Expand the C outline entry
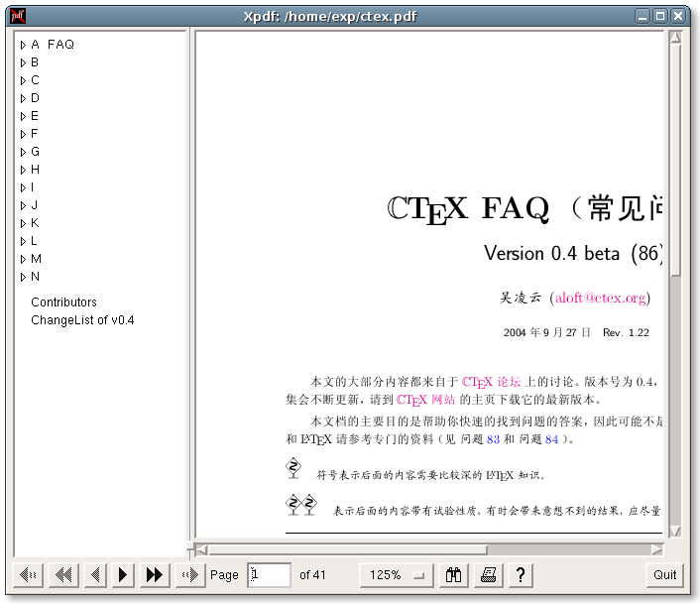 [23, 80]
